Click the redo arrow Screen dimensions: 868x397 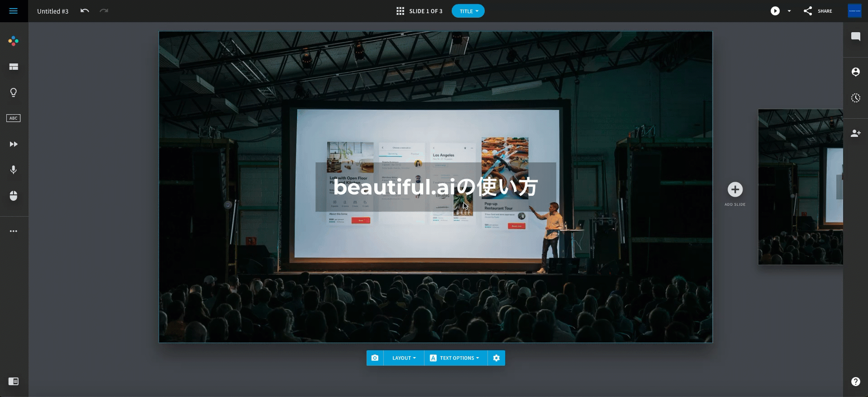tap(104, 11)
